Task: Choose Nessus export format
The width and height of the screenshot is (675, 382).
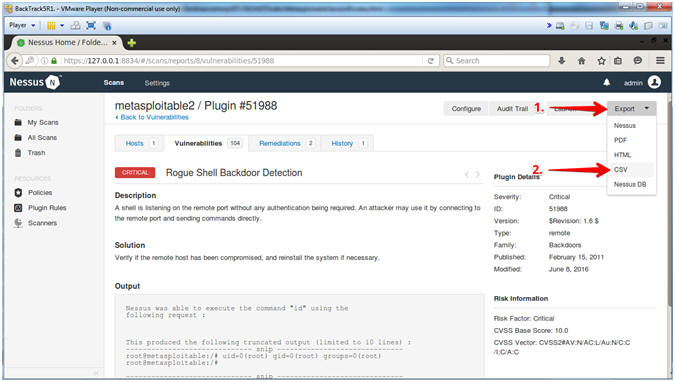Action: coord(625,125)
